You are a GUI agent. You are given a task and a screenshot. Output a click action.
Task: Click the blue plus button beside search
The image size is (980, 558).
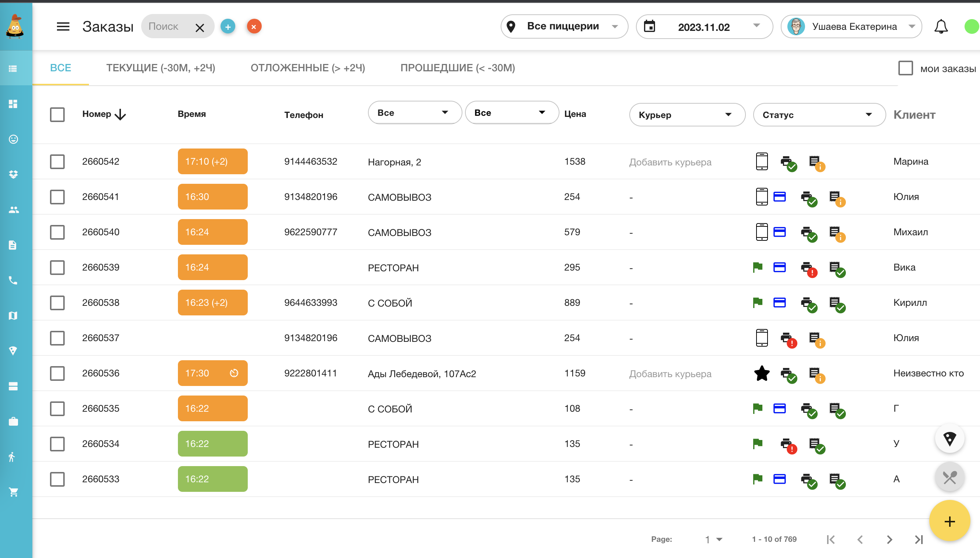point(228,26)
